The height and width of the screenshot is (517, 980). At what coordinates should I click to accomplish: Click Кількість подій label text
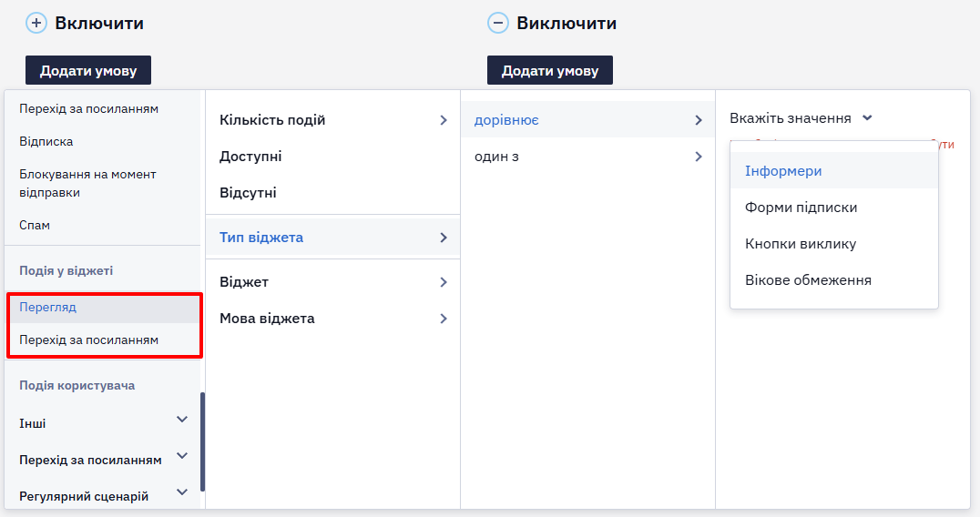tap(272, 120)
